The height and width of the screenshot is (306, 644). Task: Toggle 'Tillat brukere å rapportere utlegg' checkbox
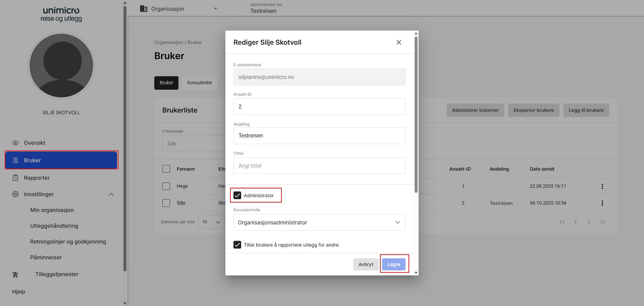pyautogui.click(x=237, y=245)
